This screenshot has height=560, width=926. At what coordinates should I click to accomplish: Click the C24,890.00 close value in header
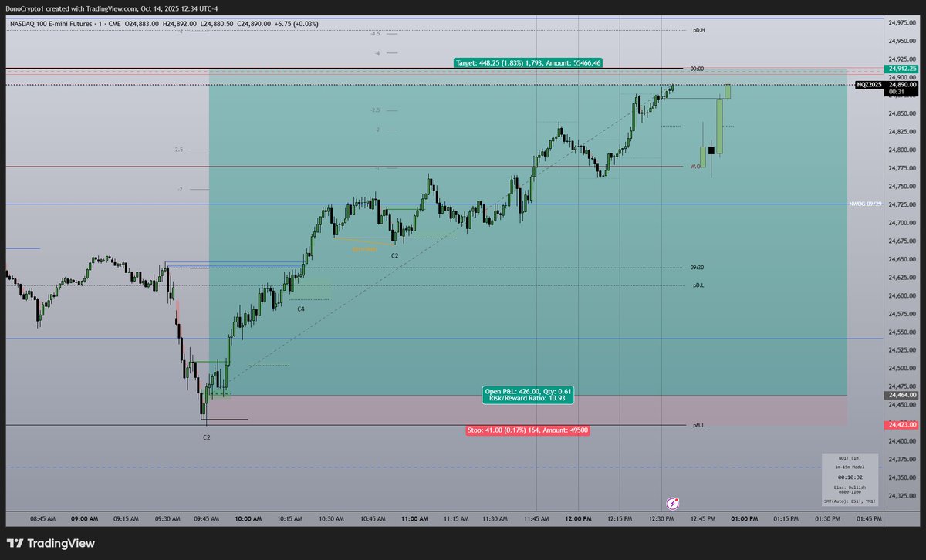point(255,24)
